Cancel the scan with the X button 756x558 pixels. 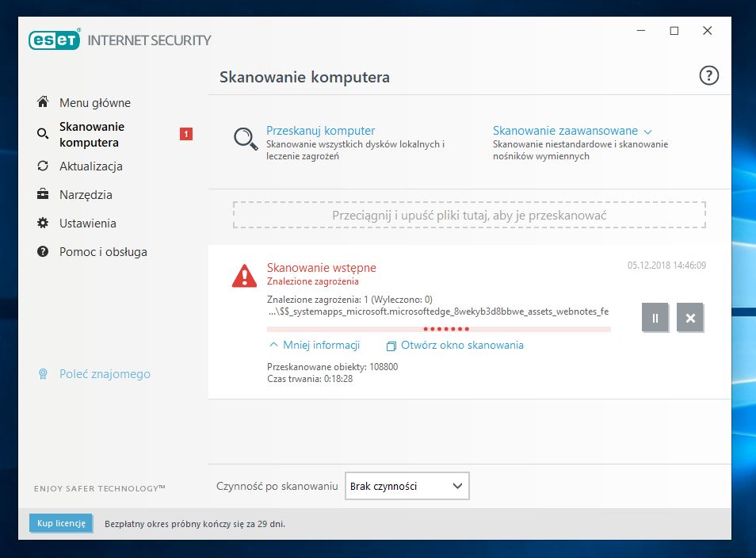point(690,317)
